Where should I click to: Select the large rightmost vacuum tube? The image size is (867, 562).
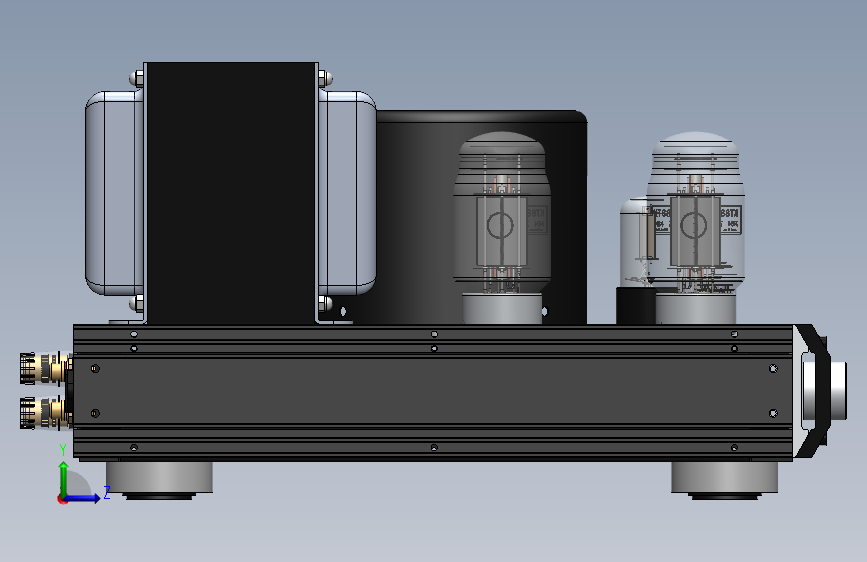point(696,227)
